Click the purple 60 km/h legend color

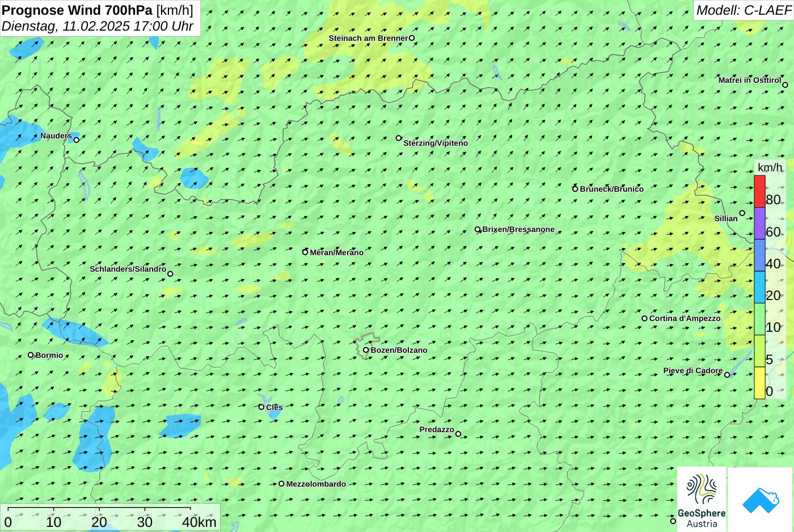(x=759, y=223)
